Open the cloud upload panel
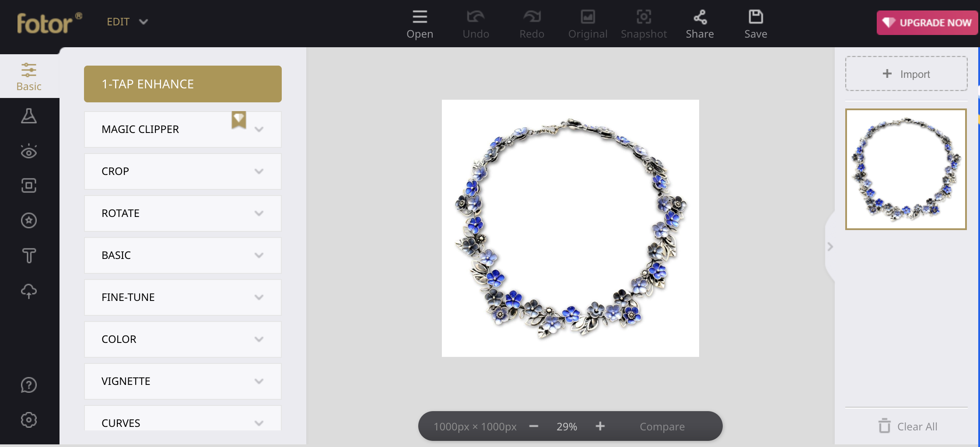The height and width of the screenshot is (447, 980). 29,291
